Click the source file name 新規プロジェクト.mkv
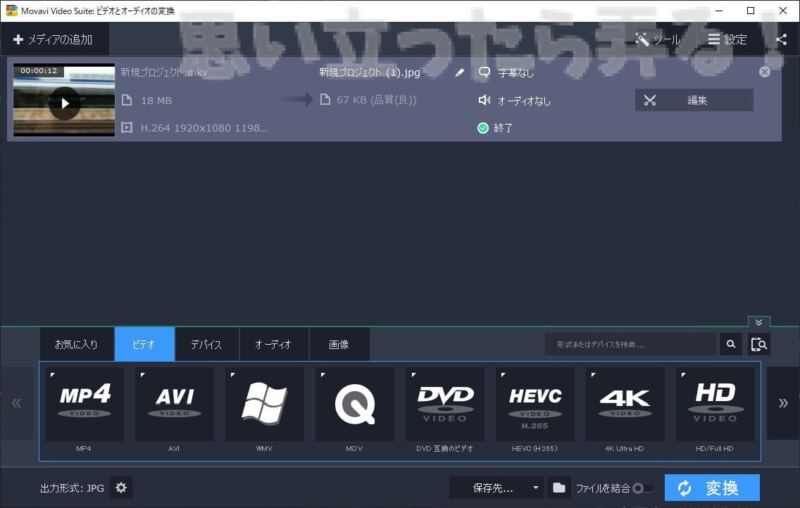 coord(164,72)
